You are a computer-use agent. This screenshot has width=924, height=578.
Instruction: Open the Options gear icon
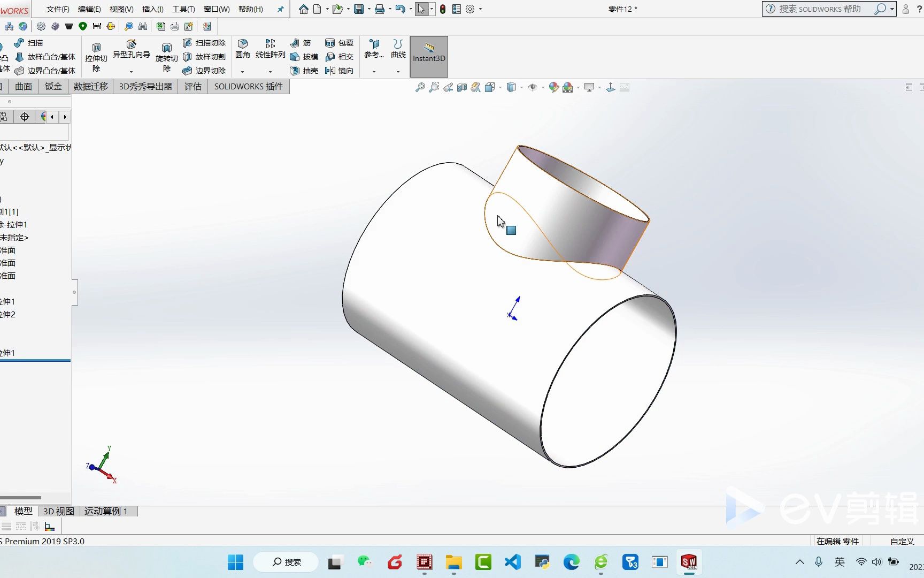470,9
